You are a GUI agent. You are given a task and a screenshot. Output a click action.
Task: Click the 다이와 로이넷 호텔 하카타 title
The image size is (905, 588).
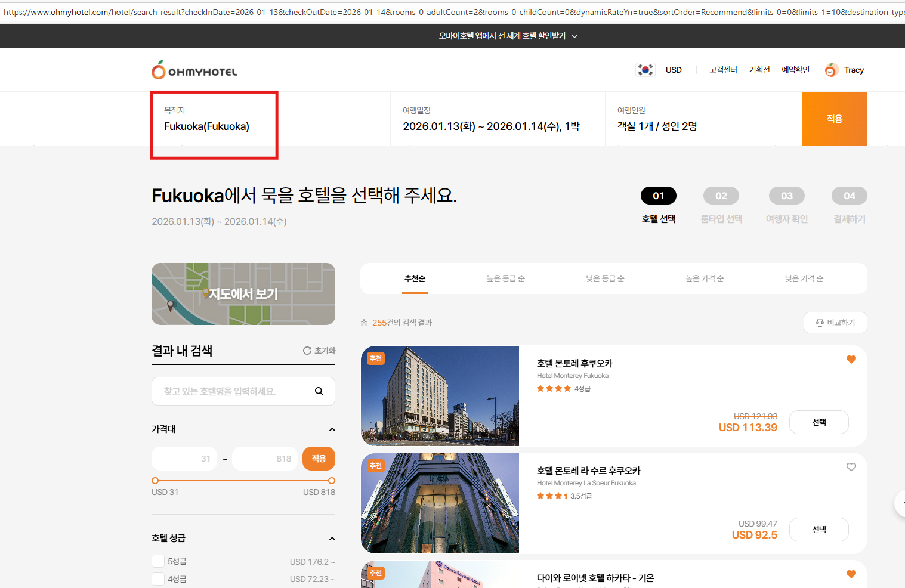(x=595, y=578)
